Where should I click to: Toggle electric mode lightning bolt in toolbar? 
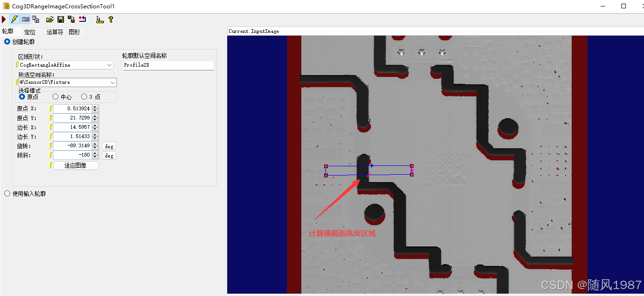(x=14, y=19)
